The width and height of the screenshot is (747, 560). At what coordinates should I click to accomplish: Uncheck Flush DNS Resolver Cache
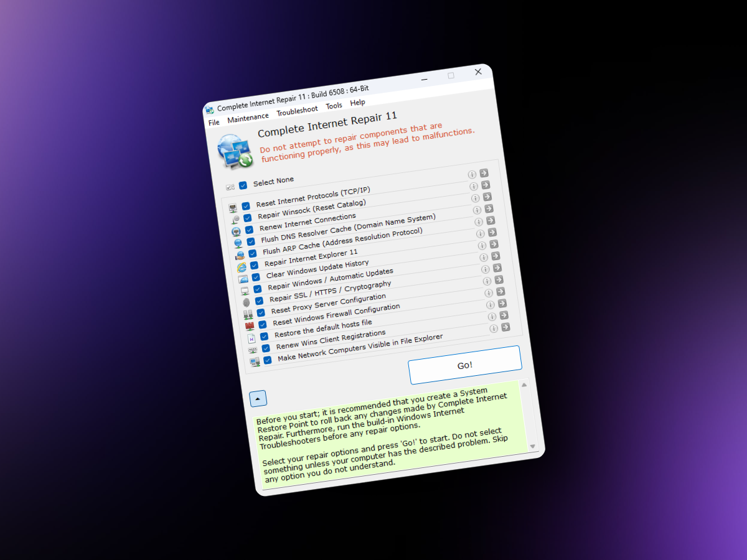point(251,241)
